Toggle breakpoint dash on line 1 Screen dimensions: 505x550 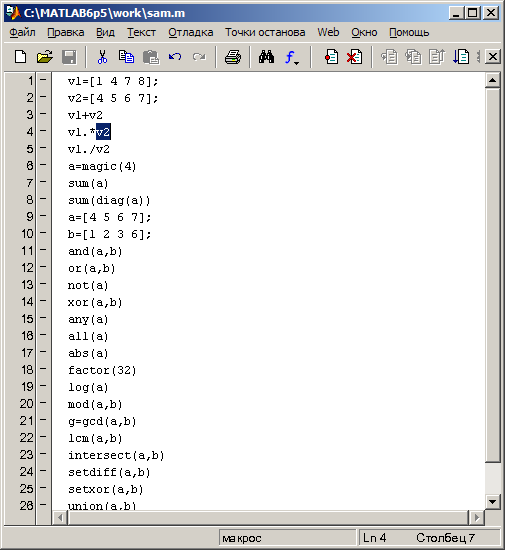(43, 80)
